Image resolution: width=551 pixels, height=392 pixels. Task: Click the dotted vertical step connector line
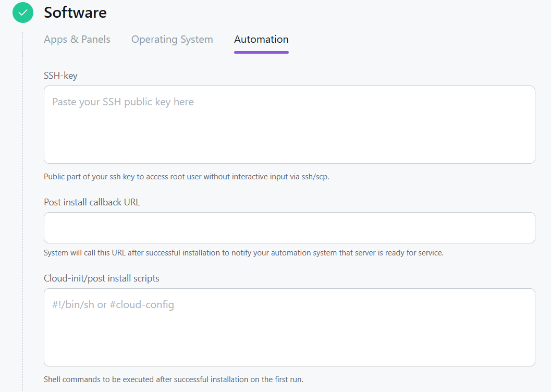point(22,209)
